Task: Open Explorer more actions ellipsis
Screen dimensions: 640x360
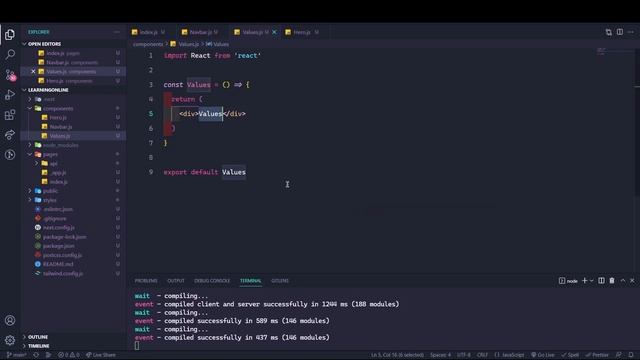Action: click(x=117, y=32)
